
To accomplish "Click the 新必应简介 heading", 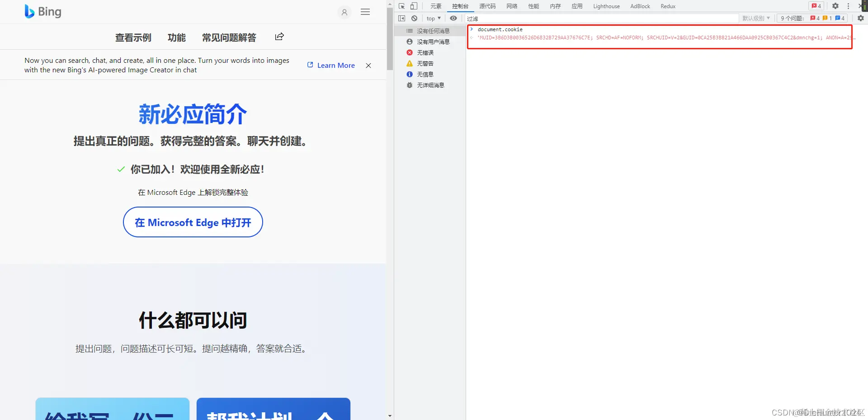I will coord(193,114).
